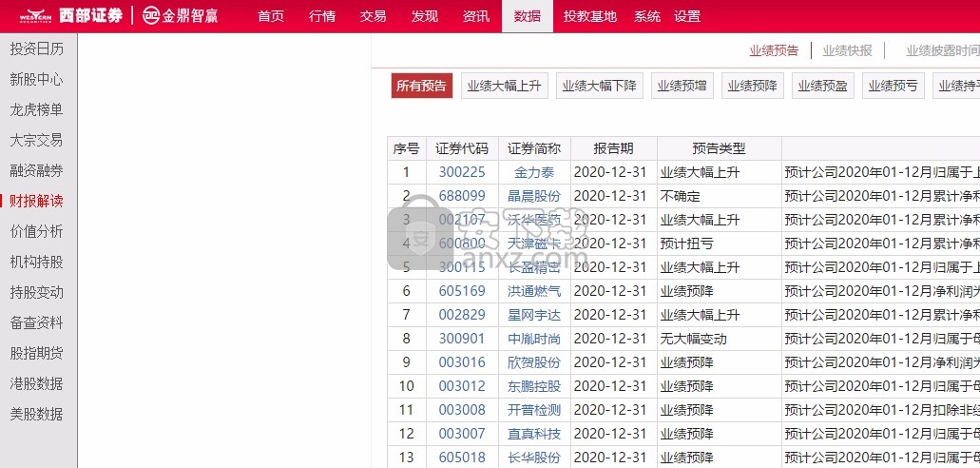Select 财报解读 in sidebar

click(x=37, y=201)
